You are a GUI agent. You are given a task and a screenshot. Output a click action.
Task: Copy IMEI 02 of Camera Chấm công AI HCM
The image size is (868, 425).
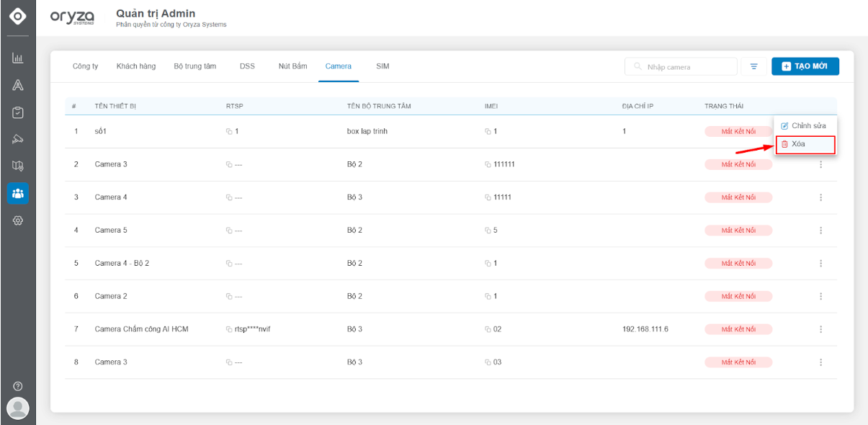click(488, 329)
